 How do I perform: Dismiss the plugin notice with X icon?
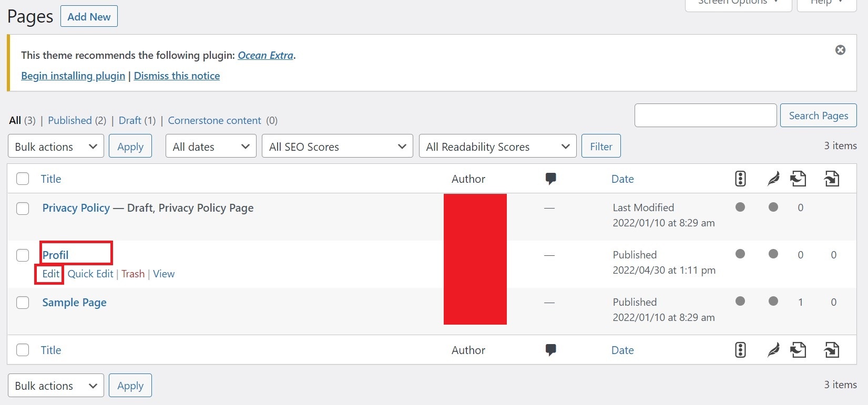(x=840, y=50)
